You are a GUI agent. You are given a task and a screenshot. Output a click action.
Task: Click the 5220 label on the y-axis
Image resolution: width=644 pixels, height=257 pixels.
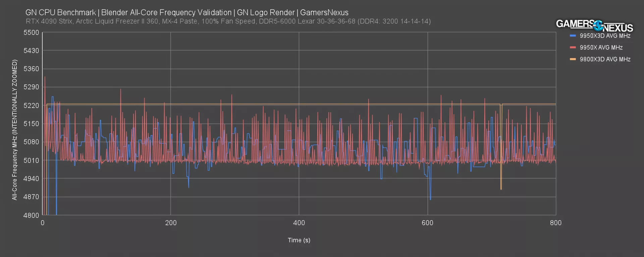pos(31,105)
